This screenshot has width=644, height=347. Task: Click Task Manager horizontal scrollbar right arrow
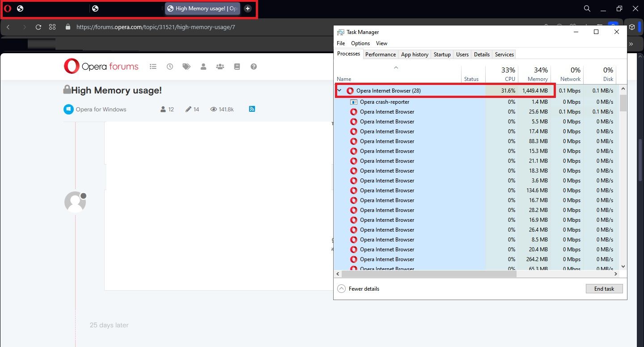616,274
